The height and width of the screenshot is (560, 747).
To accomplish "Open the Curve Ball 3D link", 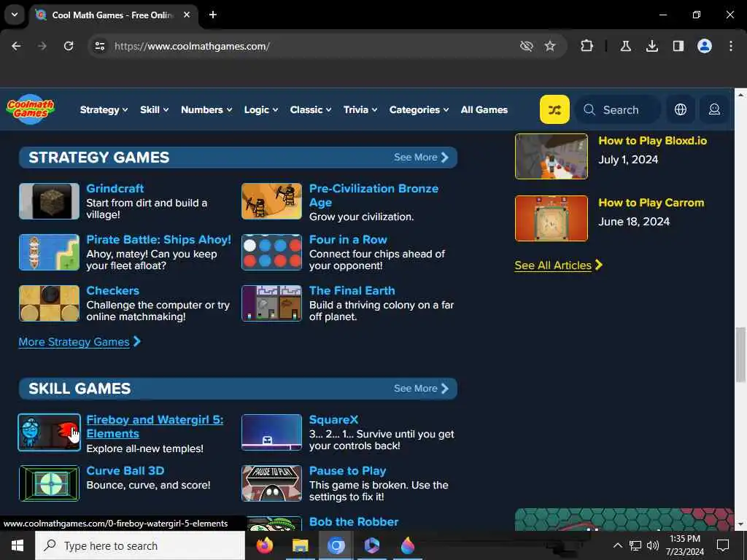I will click(x=125, y=470).
